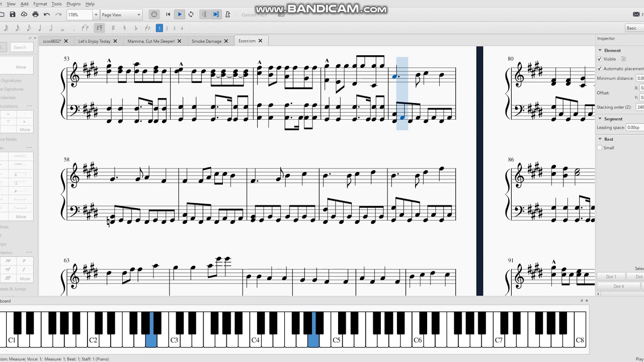
Task: Select the fff dynamic in palette
Action: (x=8, y=279)
